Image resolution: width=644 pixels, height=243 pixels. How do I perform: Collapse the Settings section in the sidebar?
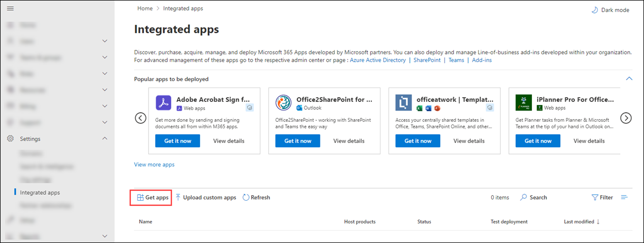(x=105, y=139)
